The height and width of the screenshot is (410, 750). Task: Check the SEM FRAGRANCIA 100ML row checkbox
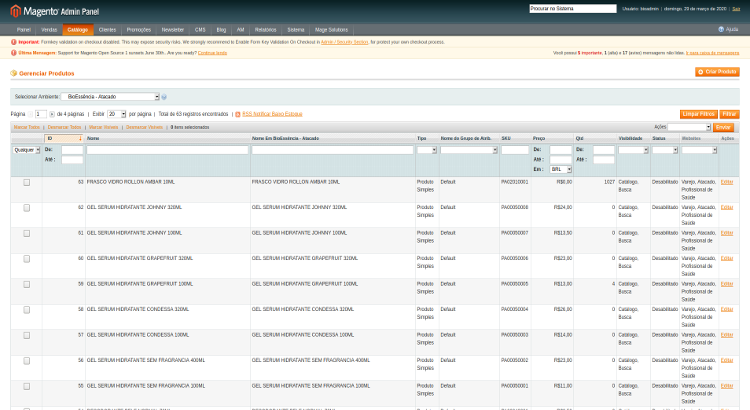pyautogui.click(x=27, y=386)
